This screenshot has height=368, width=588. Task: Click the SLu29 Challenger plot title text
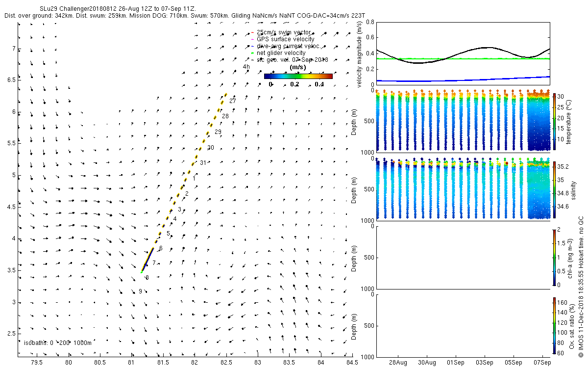(x=118, y=9)
